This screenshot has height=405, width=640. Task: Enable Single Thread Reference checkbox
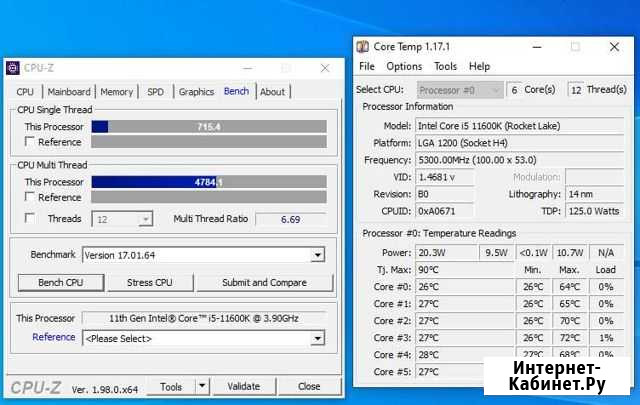click(x=29, y=142)
